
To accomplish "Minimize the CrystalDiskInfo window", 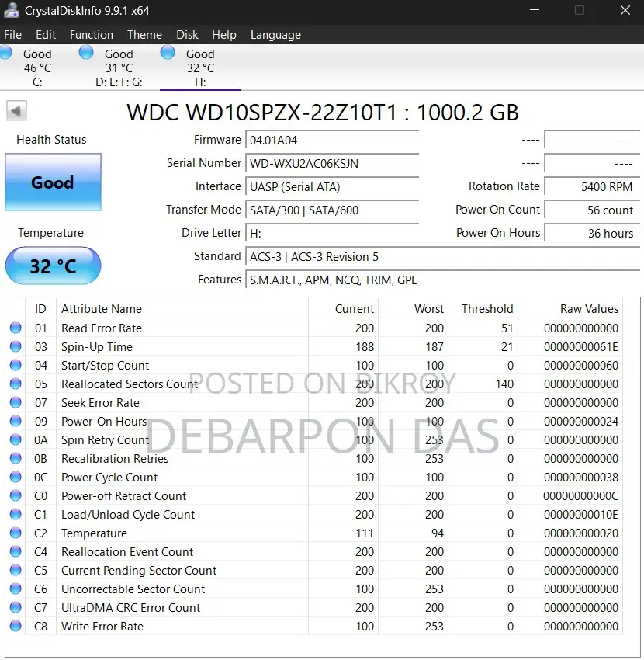I will [535, 10].
